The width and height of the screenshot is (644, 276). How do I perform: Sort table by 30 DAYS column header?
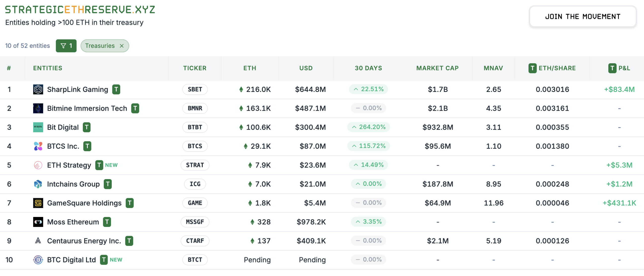[368, 68]
